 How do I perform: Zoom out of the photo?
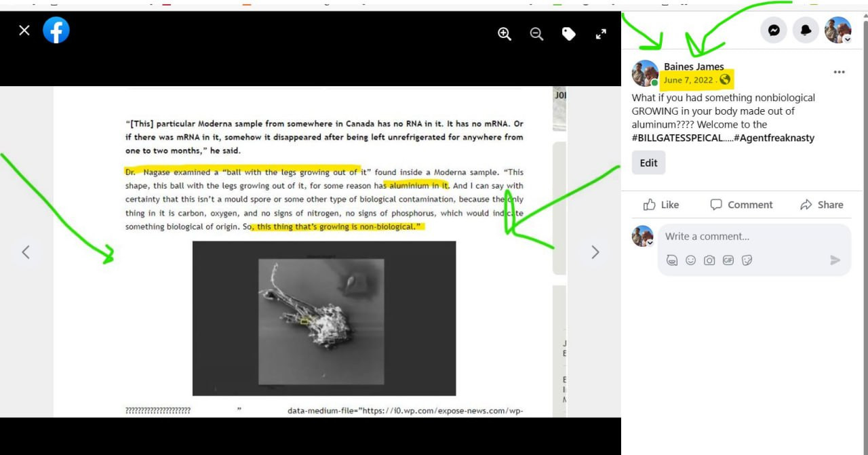(x=536, y=34)
